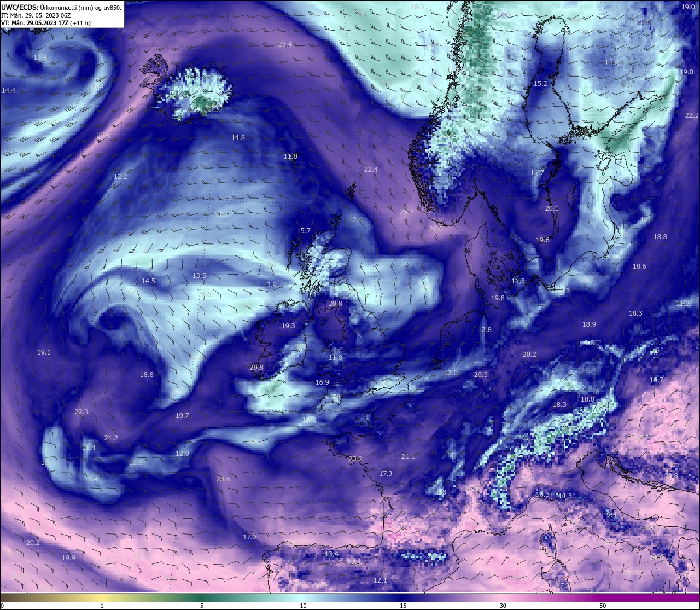The height and width of the screenshot is (610, 700).
Task: Click the 19.7 value label
Action: click(x=182, y=416)
